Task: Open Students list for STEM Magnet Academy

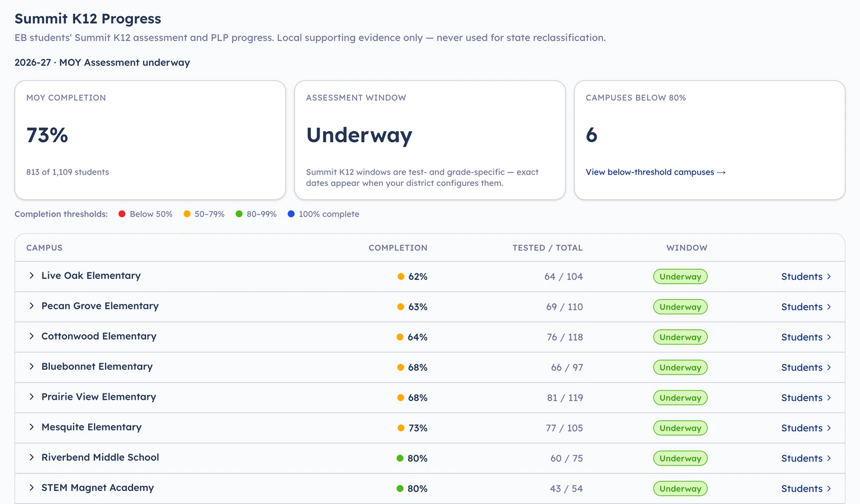Action: 806,488
